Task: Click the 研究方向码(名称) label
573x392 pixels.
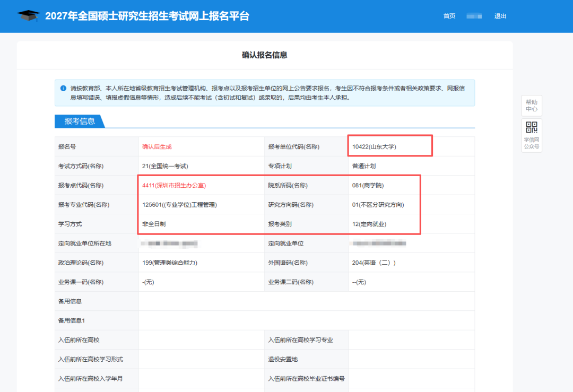Action: [291, 205]
